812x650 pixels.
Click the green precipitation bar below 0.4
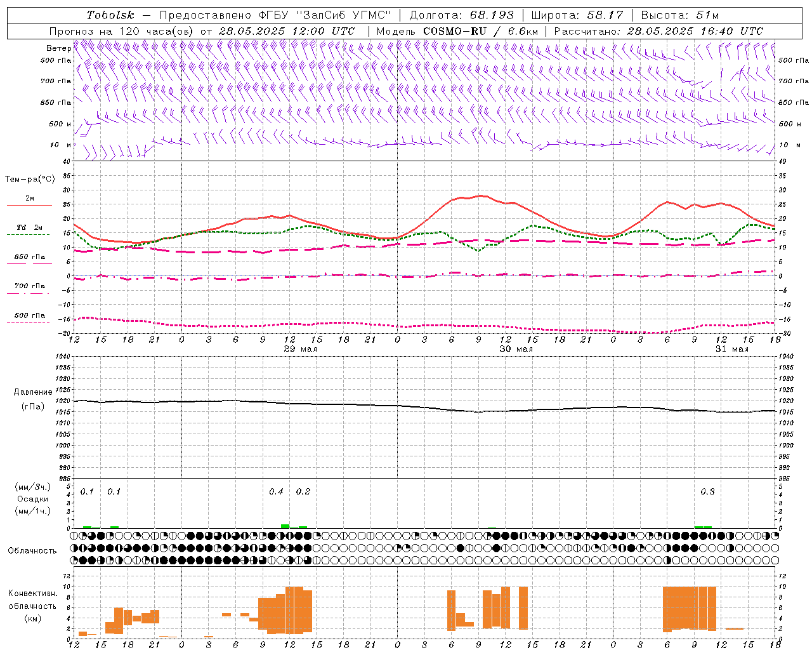[x=285, y=526]
